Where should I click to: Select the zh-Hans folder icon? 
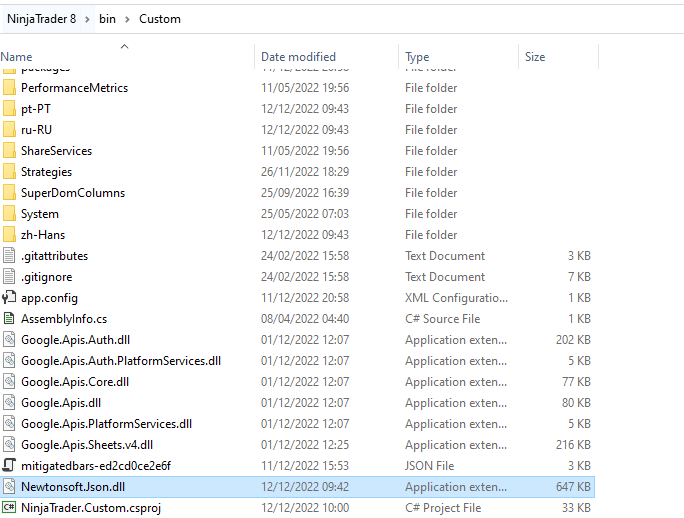9,234
